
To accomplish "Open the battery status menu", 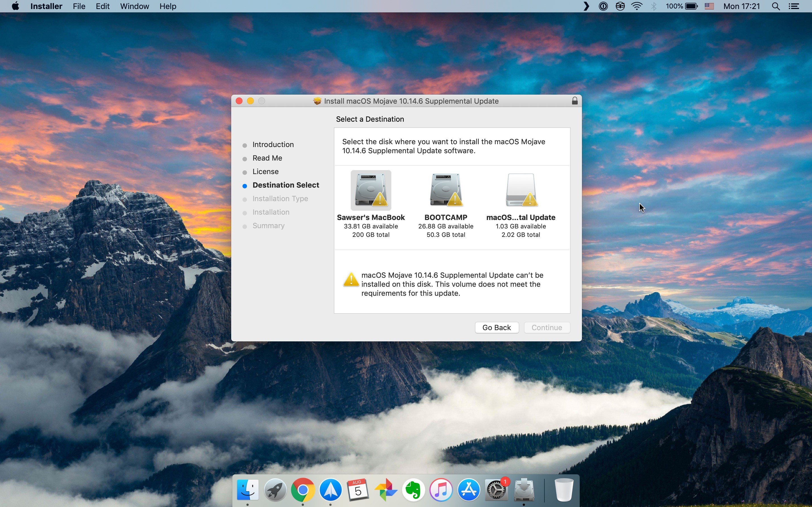I will (x=691, y=6).
